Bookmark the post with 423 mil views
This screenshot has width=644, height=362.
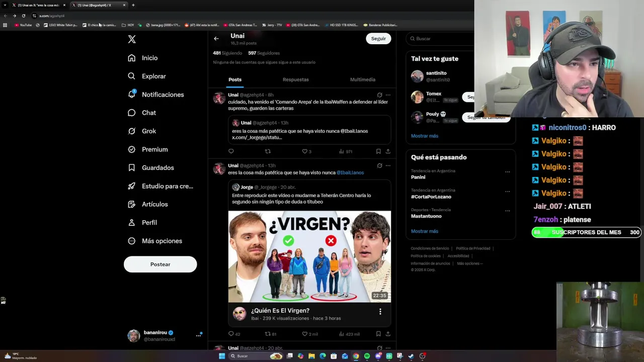click(378, 334)
